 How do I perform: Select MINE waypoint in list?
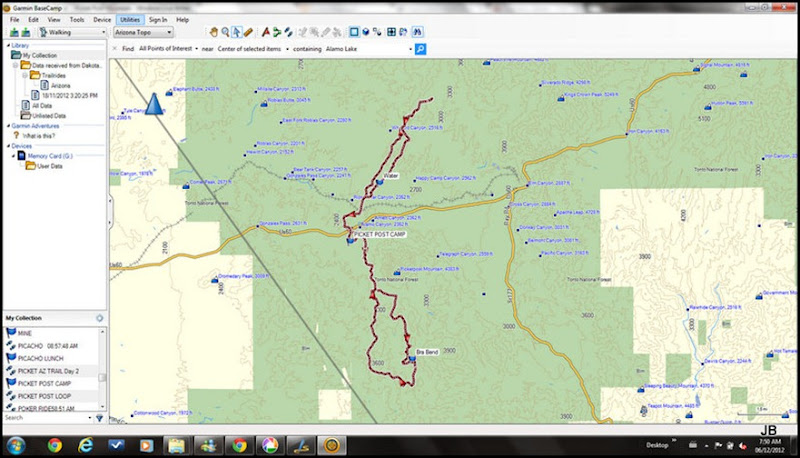pyautogui.click(x=24, y=333)
